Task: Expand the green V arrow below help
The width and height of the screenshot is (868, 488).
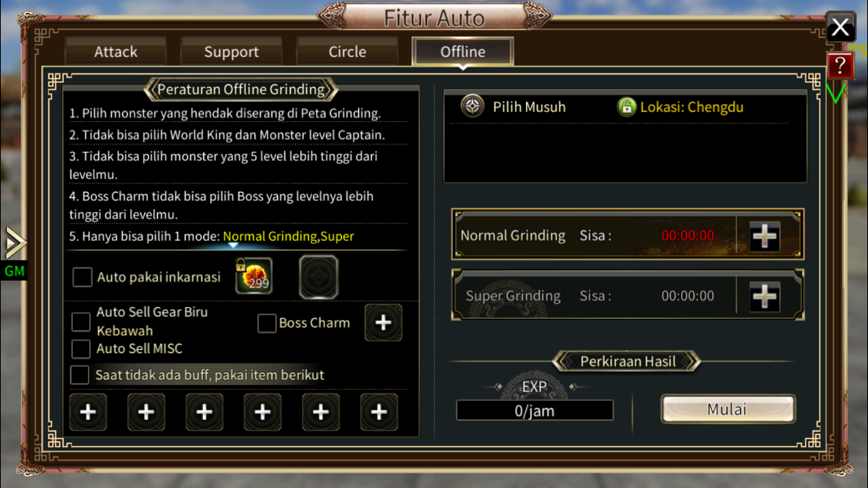Action: (x=836, y=93)
